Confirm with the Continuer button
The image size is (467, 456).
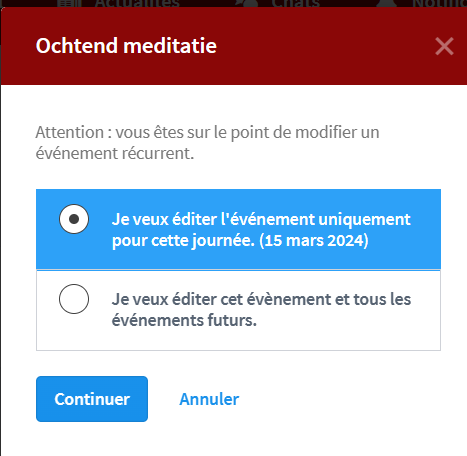(92, 399)
